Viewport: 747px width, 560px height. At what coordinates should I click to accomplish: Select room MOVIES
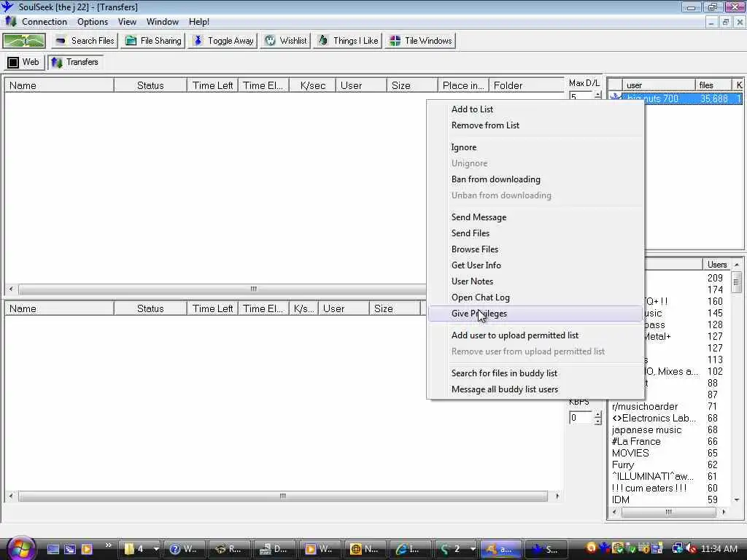[630, 454]
